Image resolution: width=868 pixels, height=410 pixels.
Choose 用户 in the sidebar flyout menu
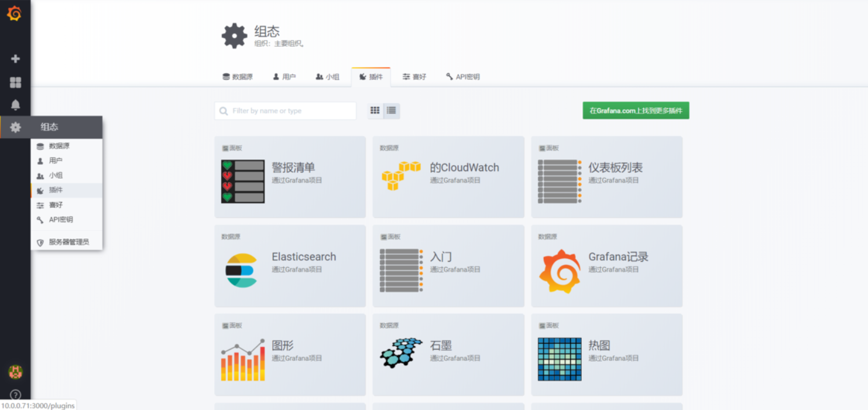pyautogui.click(x=67, y=160)
